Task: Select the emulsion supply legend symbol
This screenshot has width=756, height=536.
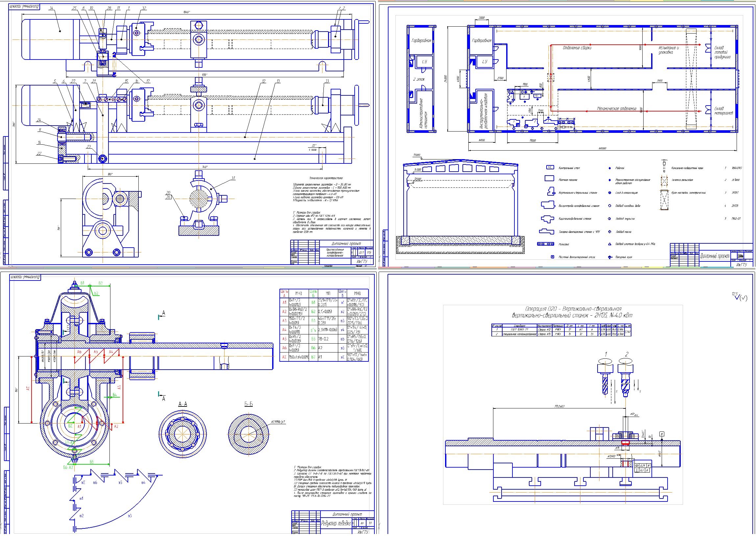Action: [609, 218]
